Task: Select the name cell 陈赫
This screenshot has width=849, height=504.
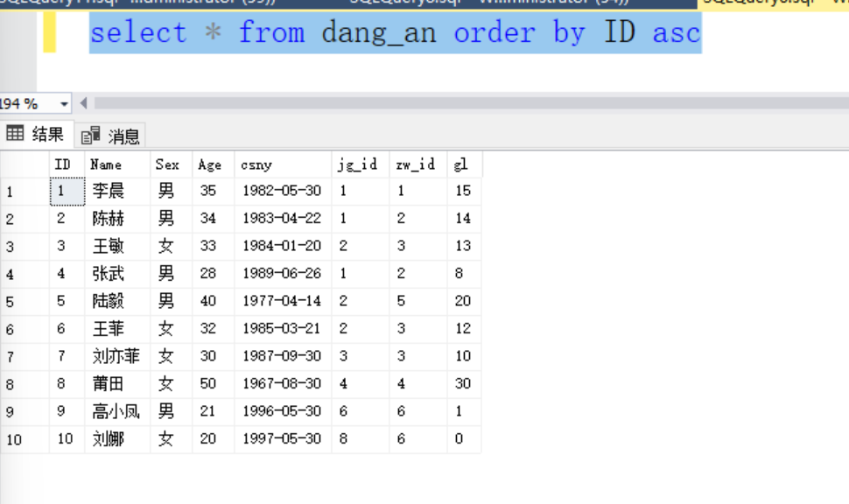Action: coord(117,219)
